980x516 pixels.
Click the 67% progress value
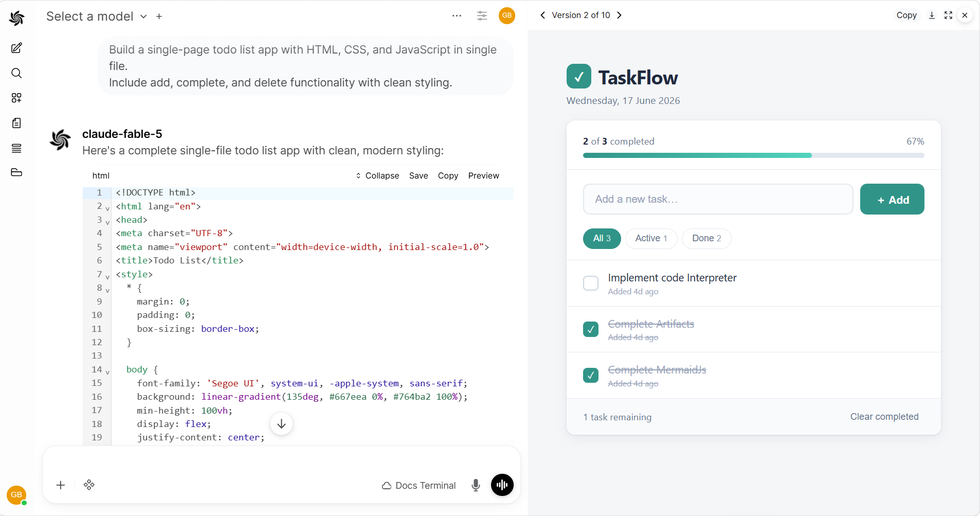pos(915,141)
